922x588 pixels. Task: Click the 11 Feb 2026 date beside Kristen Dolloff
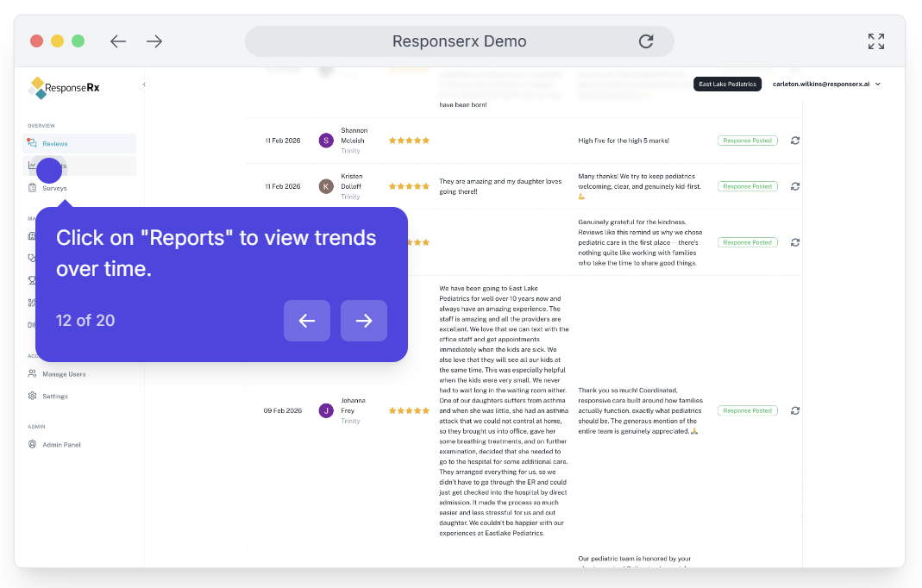point(283,186)
